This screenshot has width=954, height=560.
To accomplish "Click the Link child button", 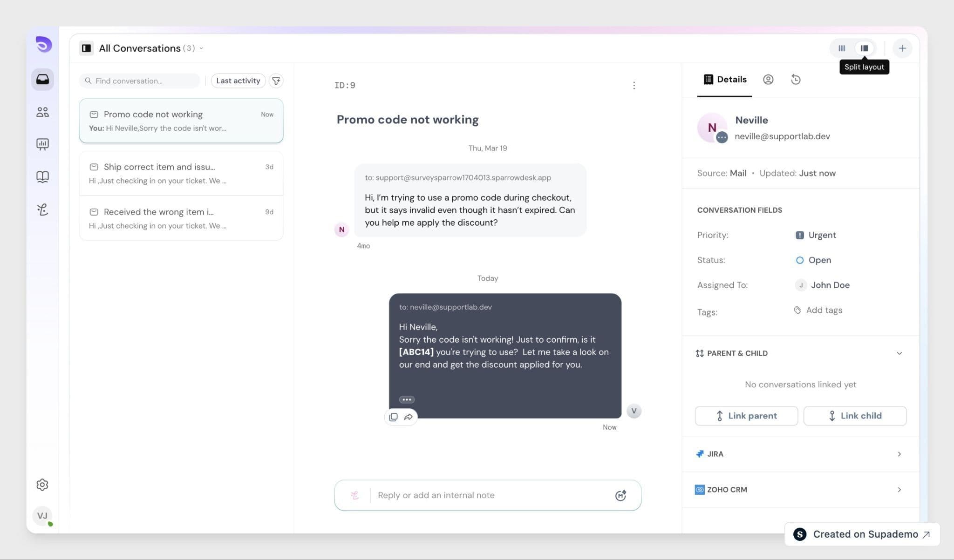I will pyautogui.click(x=855, y=416).
